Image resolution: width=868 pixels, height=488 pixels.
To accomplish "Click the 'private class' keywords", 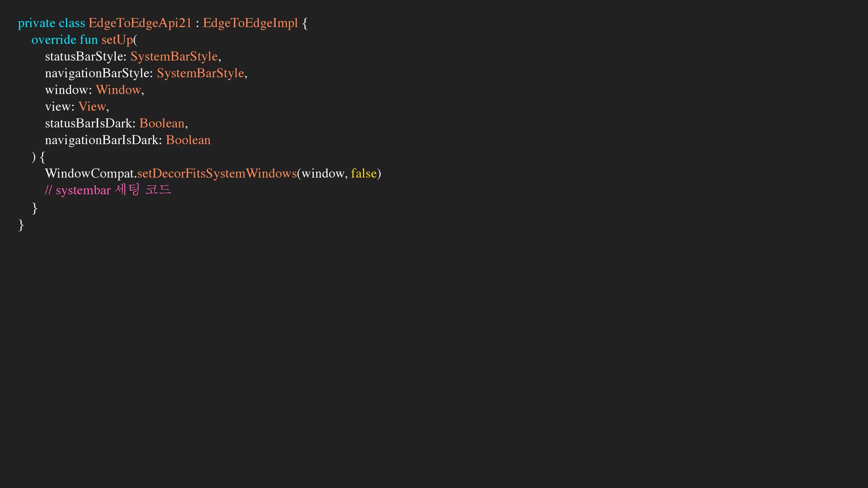I will point(51,23).
